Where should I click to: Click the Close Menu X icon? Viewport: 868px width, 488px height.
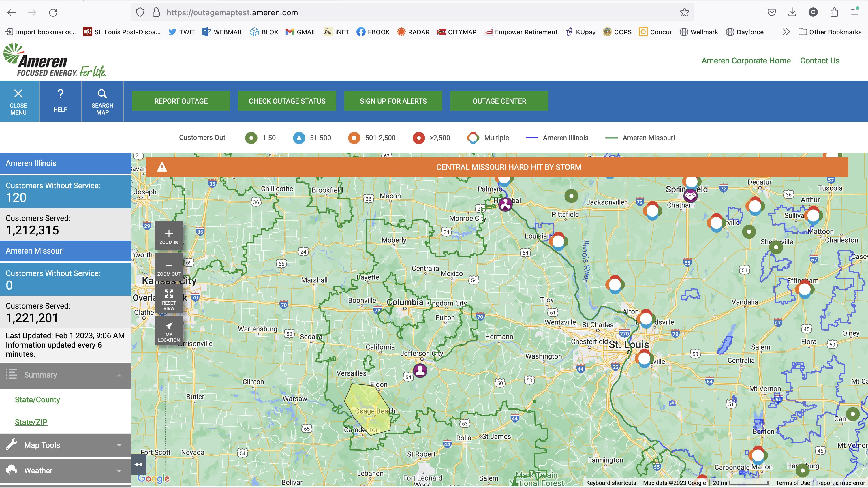point(18,93)
